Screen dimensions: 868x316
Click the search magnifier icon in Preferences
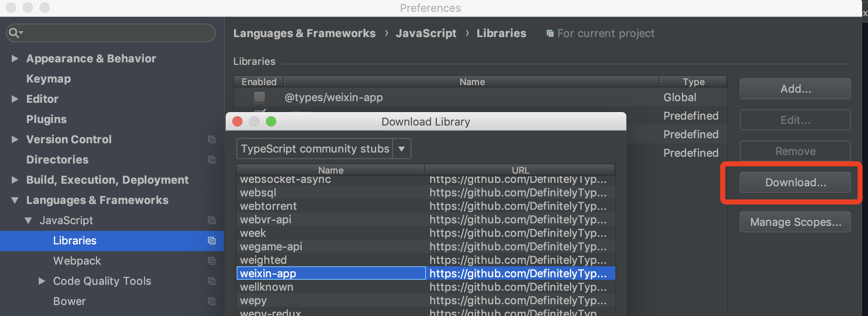[x=15, y=33]
